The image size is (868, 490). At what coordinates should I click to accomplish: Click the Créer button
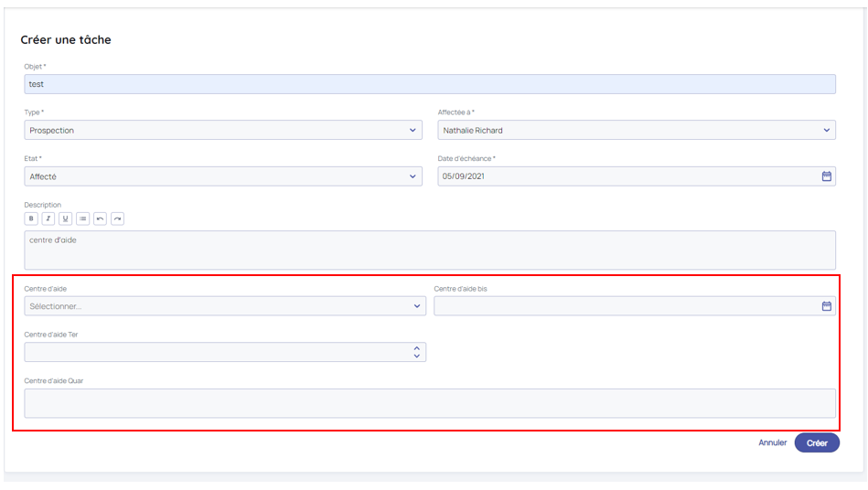816,442
